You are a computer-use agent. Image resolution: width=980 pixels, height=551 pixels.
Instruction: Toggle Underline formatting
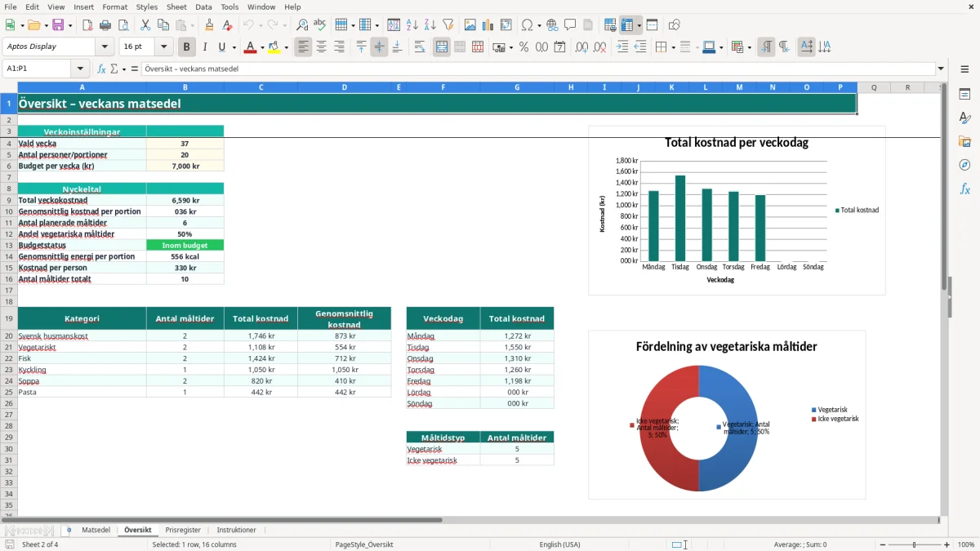tap(221, 47)
